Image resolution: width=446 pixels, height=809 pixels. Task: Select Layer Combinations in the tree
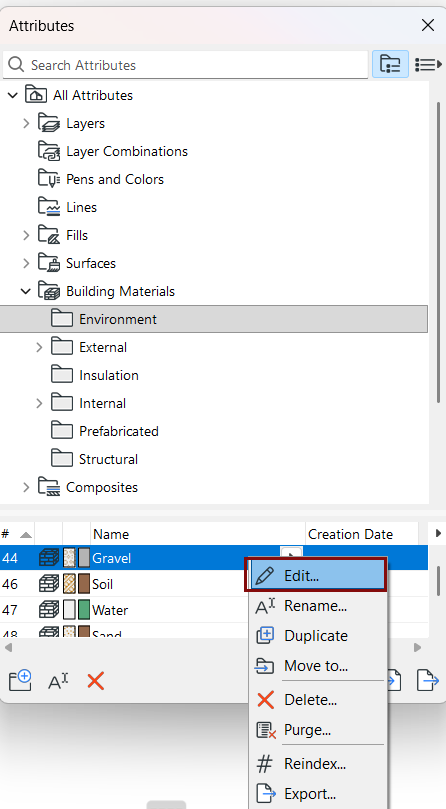coord(127,151)
